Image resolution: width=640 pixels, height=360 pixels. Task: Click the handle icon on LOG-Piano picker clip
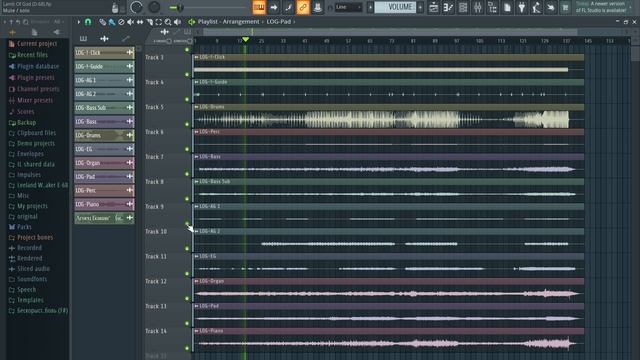point(130,204)
